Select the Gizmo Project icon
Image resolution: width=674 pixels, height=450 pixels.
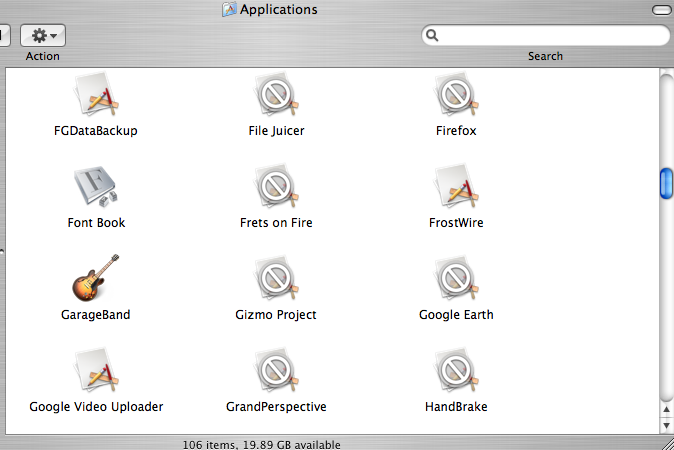pyautogui.click(x=276, y=278)
